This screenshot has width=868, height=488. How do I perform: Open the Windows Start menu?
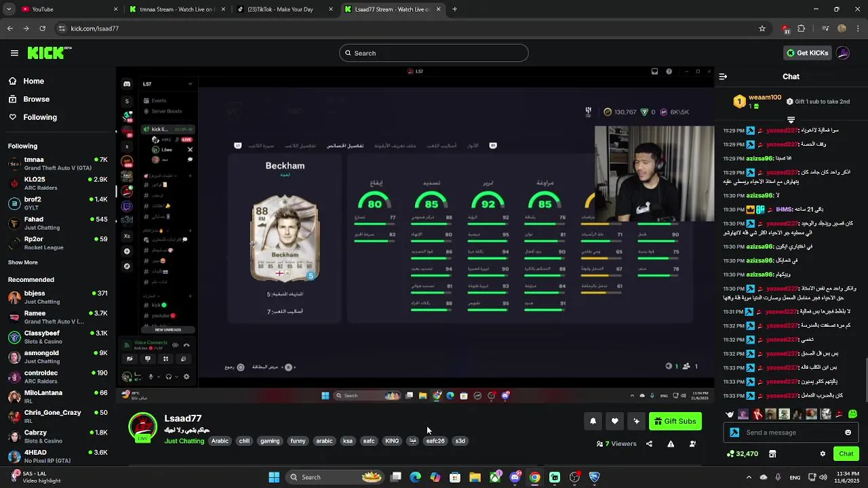[274, 477]
